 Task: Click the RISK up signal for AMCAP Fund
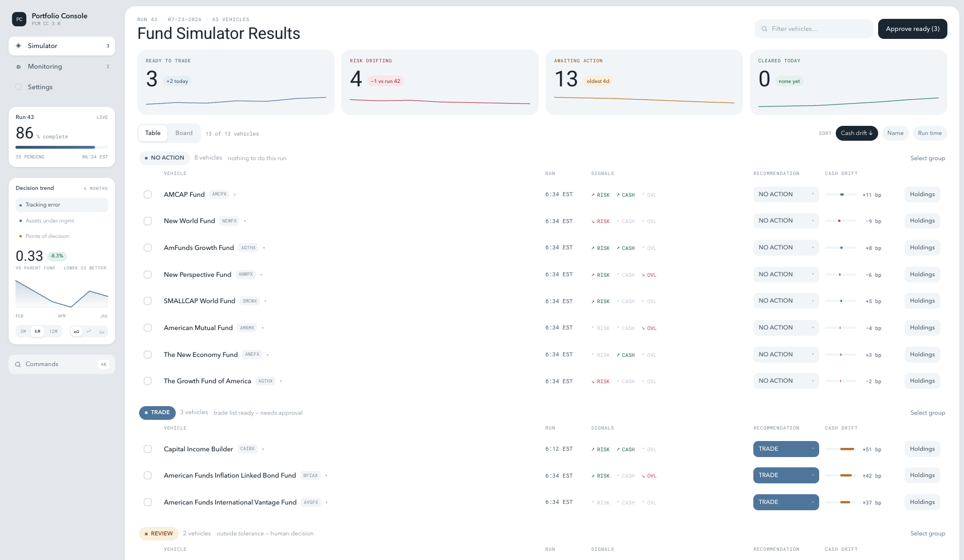600,195
